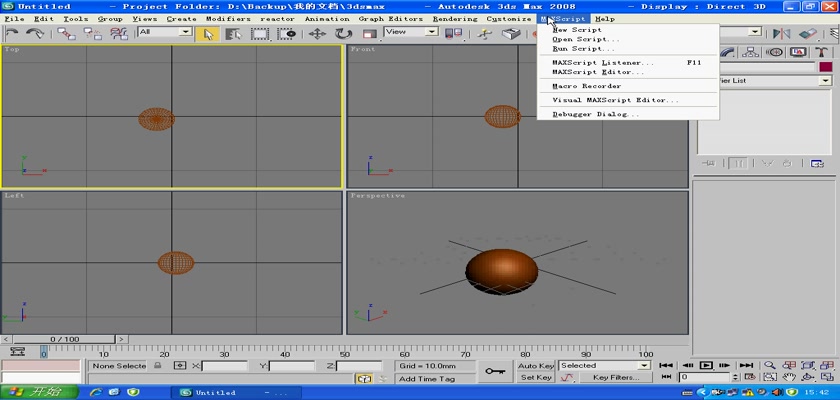Click the Keyboard Shortcut Override toggle icon
840x400 pixels.
pyautogui.click(x=511, y=34)
